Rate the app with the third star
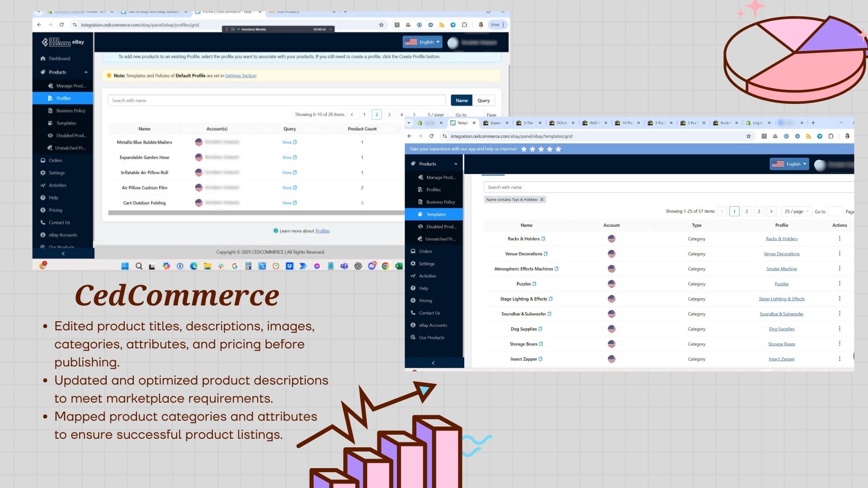This screenshot has width=868, height=488. point(541,149)
